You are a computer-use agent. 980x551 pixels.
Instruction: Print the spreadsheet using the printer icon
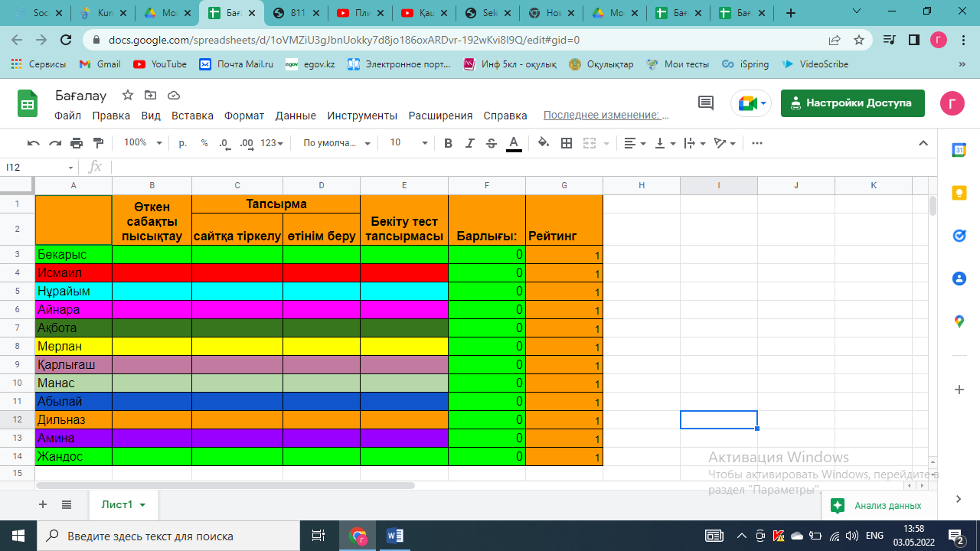pyautogui.click(x=77, y=143)
